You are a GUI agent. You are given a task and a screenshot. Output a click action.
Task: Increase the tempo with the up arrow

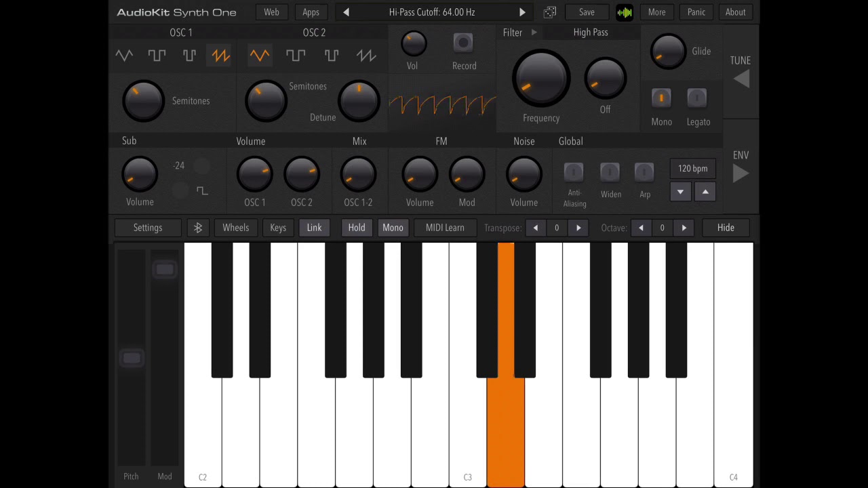(705, 192)
